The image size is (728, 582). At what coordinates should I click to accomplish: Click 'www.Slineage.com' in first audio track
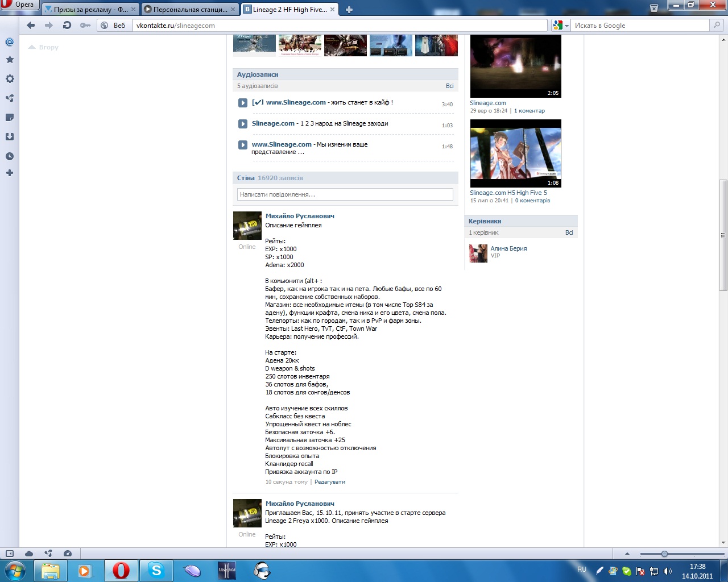click(296, 102)
